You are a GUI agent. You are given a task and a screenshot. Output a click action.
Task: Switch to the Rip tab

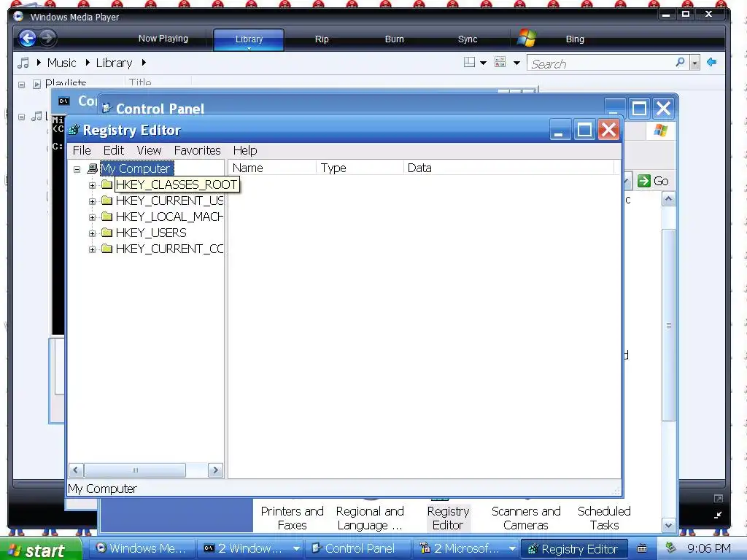tap(322, 39)
